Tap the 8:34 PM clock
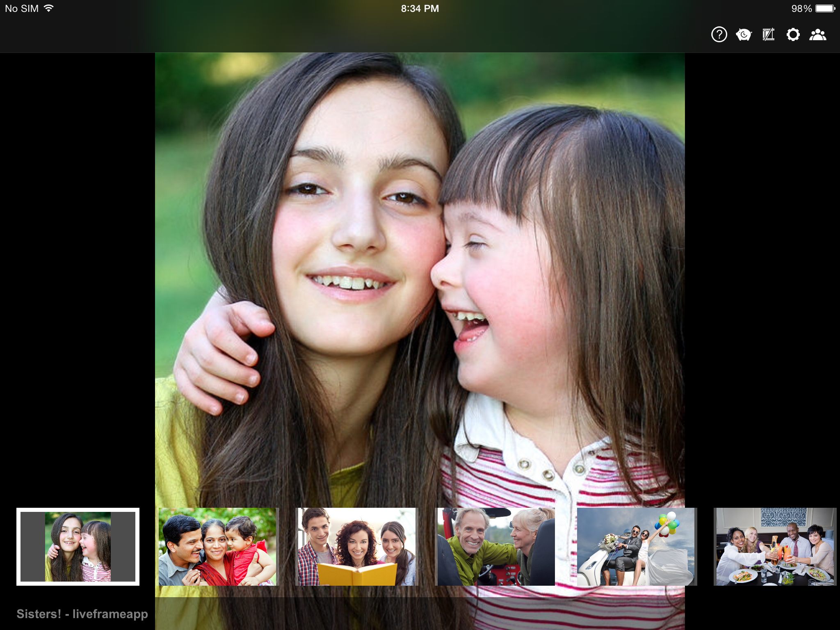The height and width of the screenshot is (630, 840). click(x=420, y=9)
